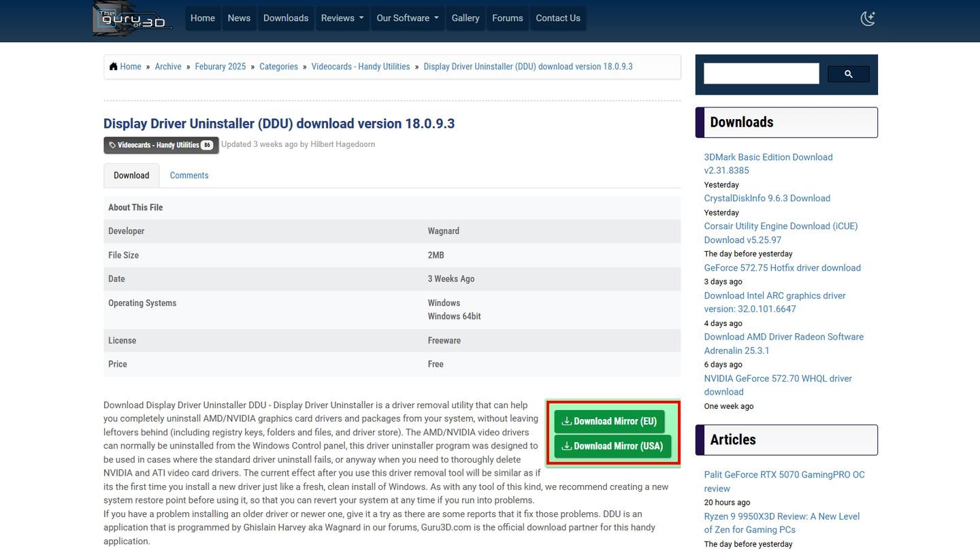This screenshot has width=980, height=551.
Task: Click Videocards - Handy Utilities breadcrumb link
Action: point(361,67)
